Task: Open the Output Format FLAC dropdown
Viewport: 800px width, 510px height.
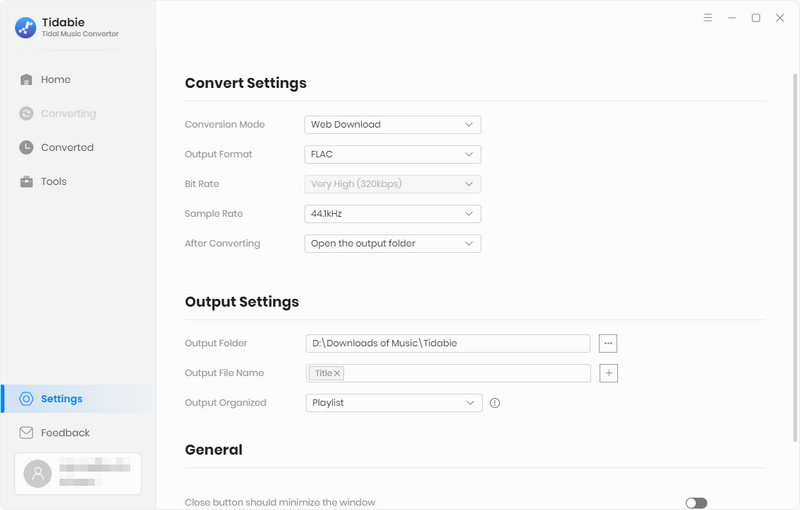Action: click(392, 154)
